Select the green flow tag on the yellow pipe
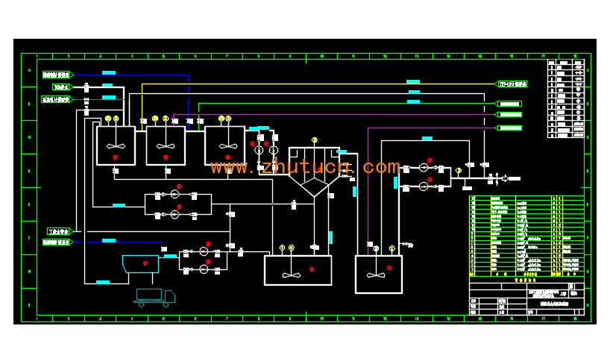Viewport: 610px width, 364px height. (x=510, y=84)
